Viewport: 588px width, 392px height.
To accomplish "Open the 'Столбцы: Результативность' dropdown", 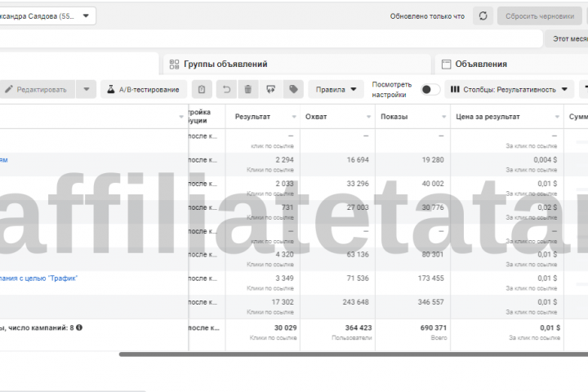I will (x=510, y=89).
